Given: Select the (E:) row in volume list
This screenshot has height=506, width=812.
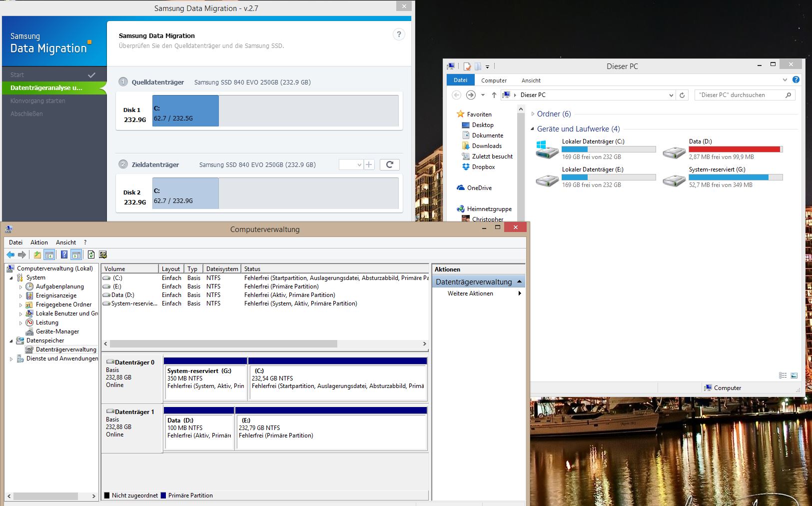Looking at the screenshot, I should tap(265, 286).
